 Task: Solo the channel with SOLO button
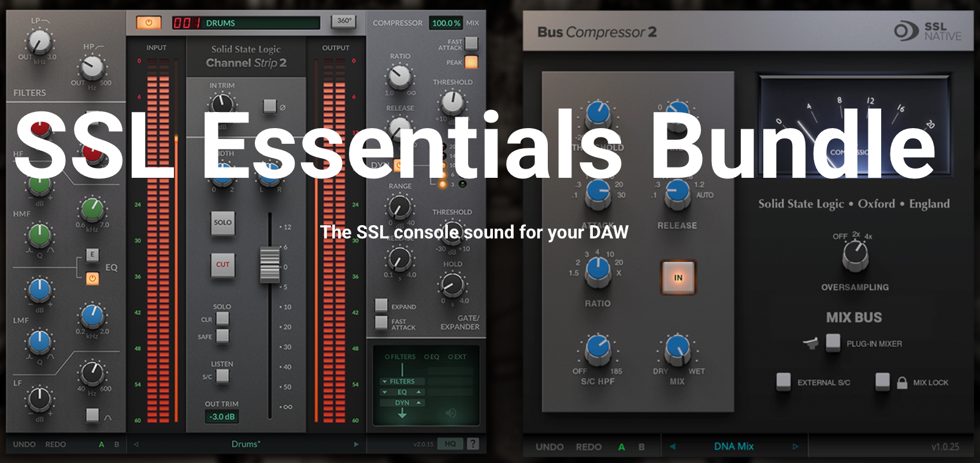pos(222,222)
